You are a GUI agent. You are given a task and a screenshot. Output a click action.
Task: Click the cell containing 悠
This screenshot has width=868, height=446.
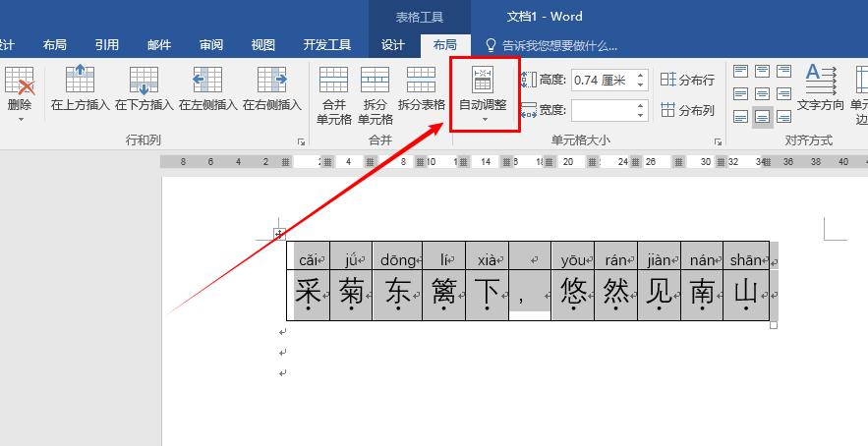pos(573,295)
